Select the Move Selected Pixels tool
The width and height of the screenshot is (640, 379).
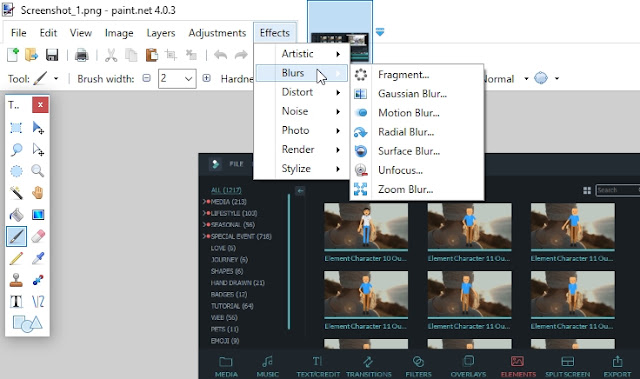click(38, 128)
